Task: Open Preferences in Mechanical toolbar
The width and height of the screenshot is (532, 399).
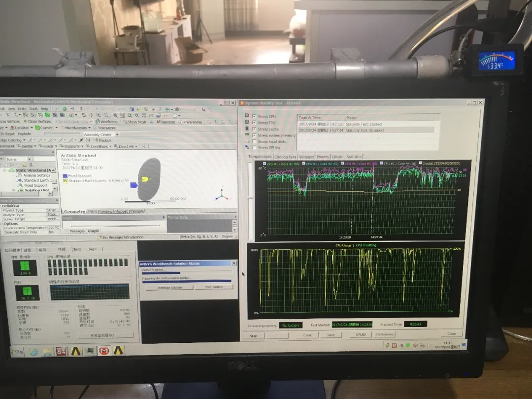Action: click(190, 122)
